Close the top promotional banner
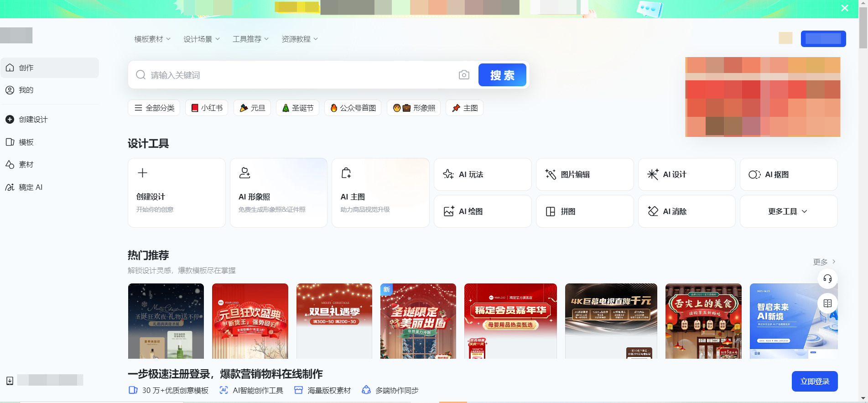The height and width of the screenshot is (403, 868). (x=845, y=8)
